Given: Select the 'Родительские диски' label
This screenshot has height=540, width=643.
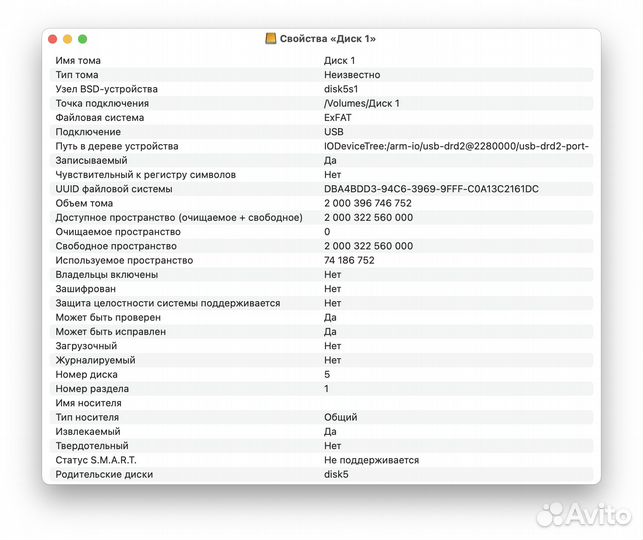Looking at the screenshot, I should click(x=104, y=475).
